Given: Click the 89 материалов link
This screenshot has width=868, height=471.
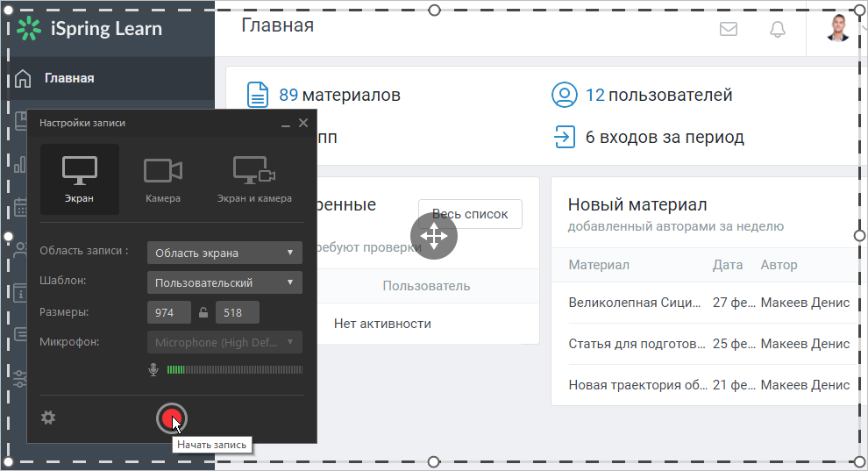Looking at the screenshot, I should pos(339,96).
